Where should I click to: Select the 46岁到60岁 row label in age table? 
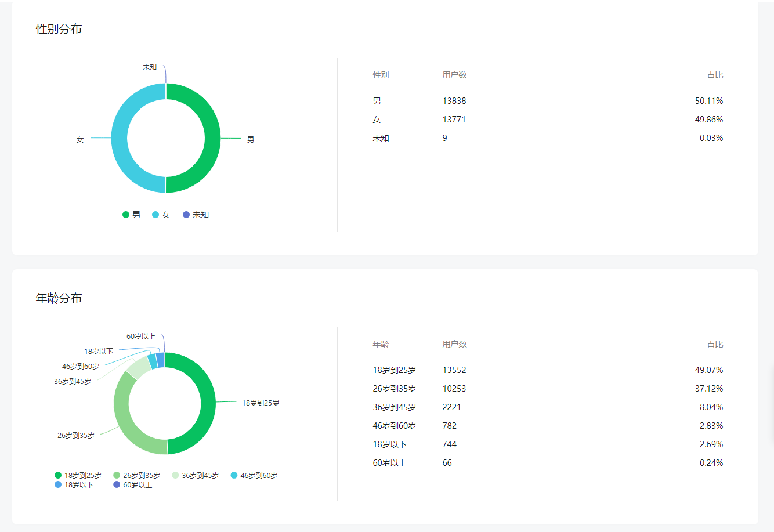394,426
